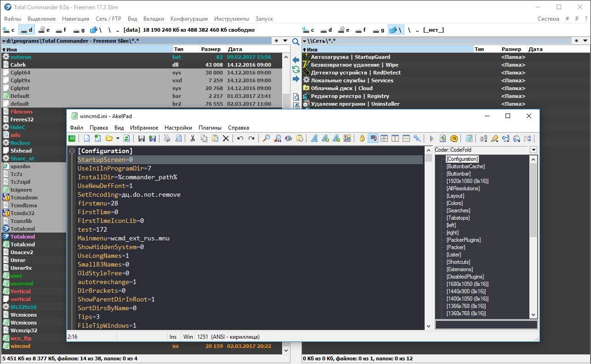
Task: Open the Избранное menu in AkelPad
Action: tap(144, 128)
